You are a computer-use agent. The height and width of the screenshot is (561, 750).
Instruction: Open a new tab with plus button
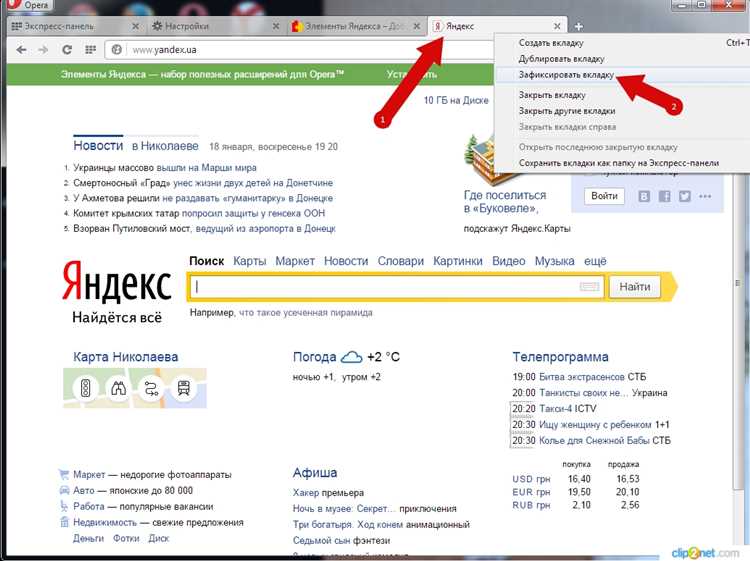[x=579, y=26]
